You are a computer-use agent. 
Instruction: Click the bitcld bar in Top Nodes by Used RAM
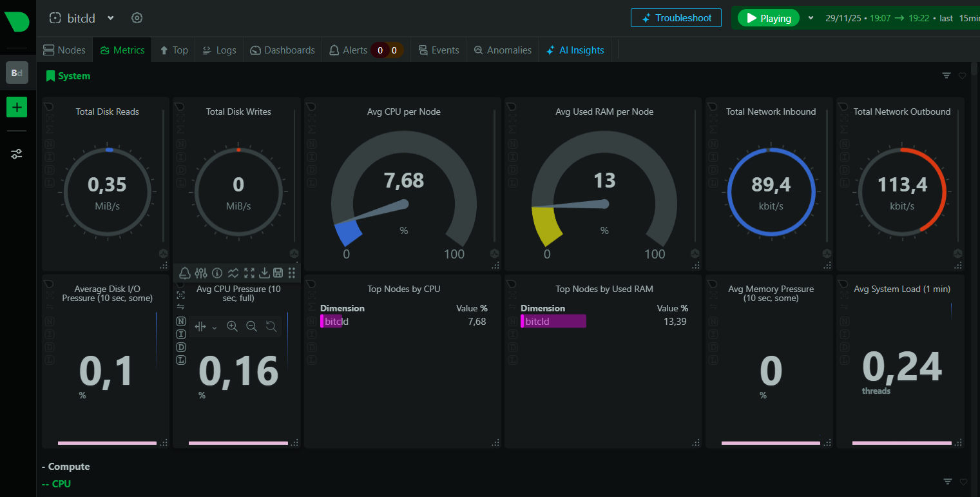554,321
